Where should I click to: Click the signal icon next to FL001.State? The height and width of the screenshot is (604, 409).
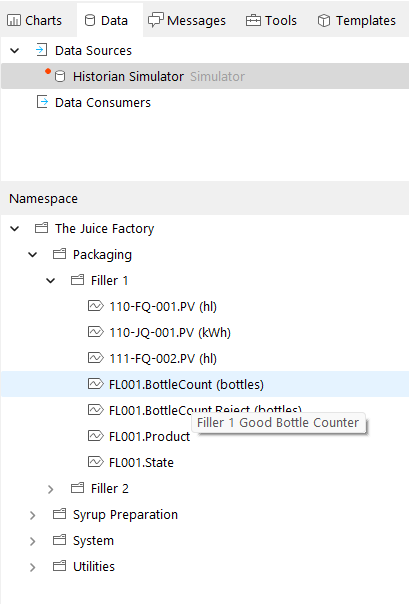96,462
